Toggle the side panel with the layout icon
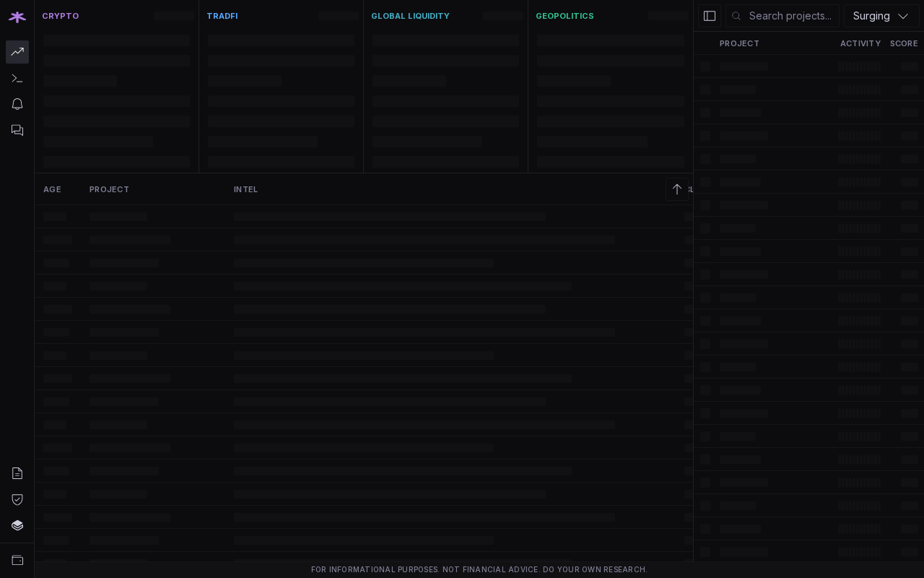Viewport: 924px width, 578px height. click(710, 16)
